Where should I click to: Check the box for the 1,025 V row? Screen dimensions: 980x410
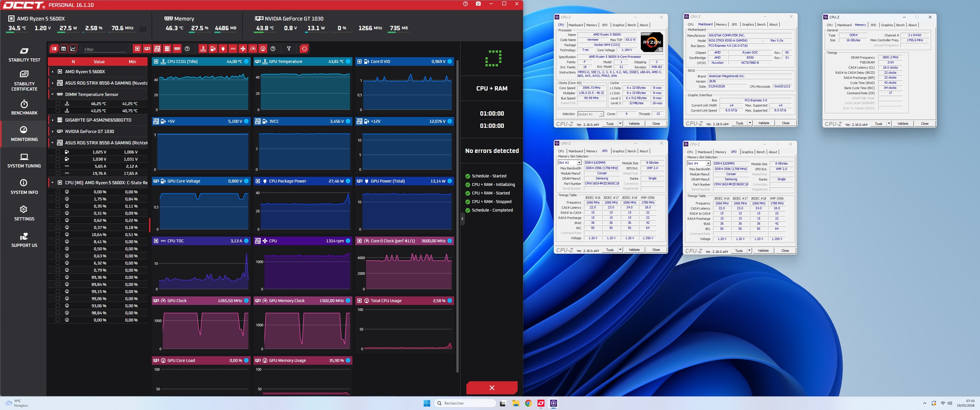[58, 152]
